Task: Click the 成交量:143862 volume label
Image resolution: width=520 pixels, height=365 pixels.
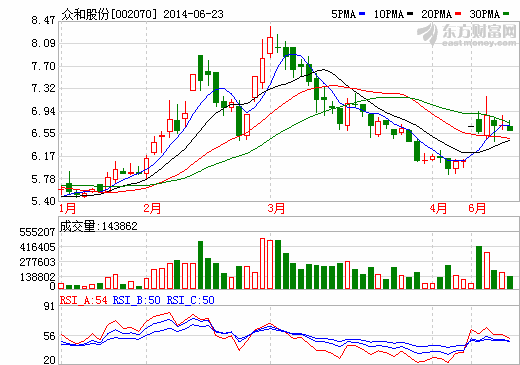Action: coord(98,226)
